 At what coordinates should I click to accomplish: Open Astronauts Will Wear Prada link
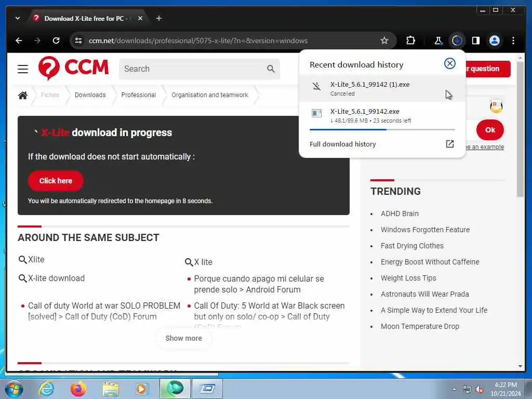[x=425, y=294]
